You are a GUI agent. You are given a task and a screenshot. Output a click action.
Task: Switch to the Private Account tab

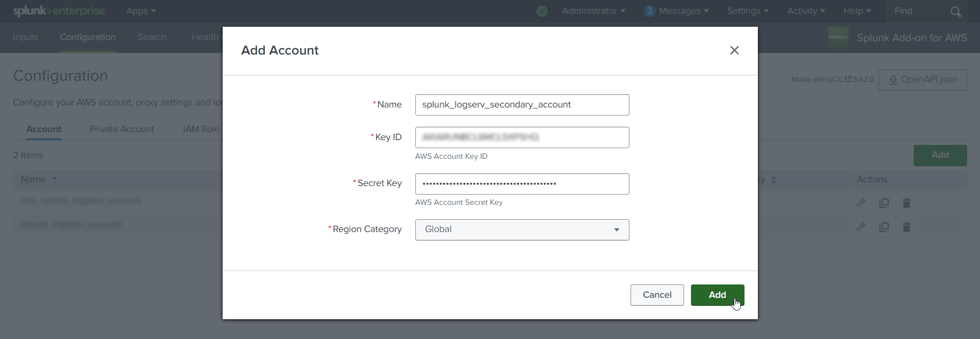point(121,129)
